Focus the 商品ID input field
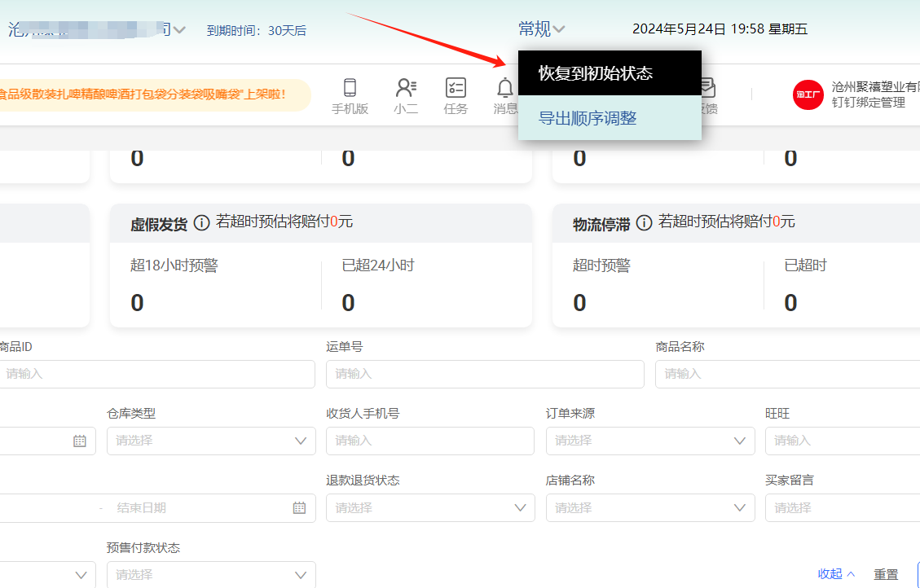This screenshot has height=588, width=920. (157, 374)
